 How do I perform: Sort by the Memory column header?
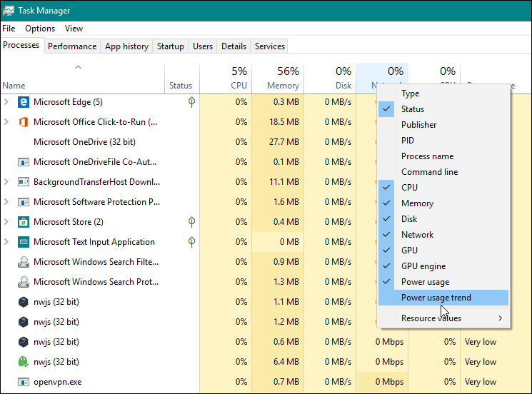[278, 79]
